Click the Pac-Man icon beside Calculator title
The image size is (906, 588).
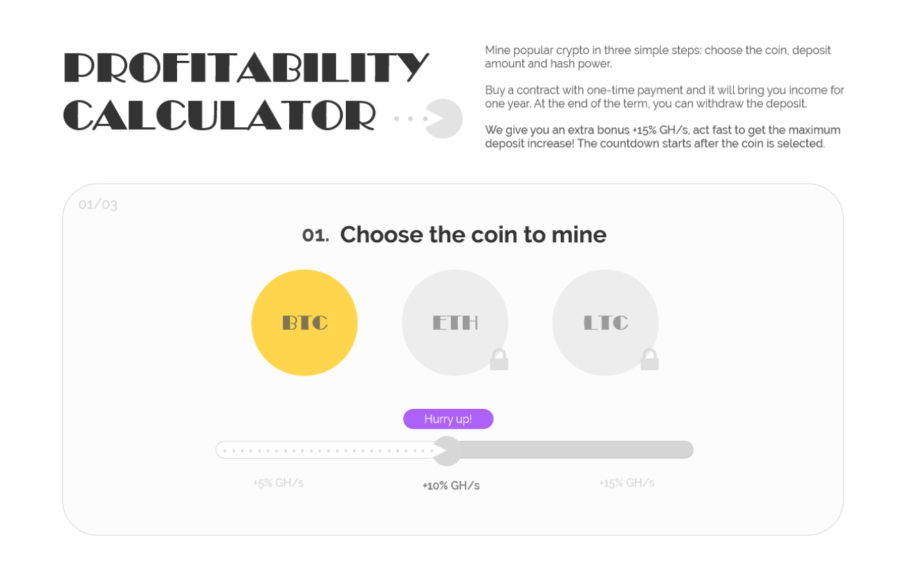tap(443, 119)
